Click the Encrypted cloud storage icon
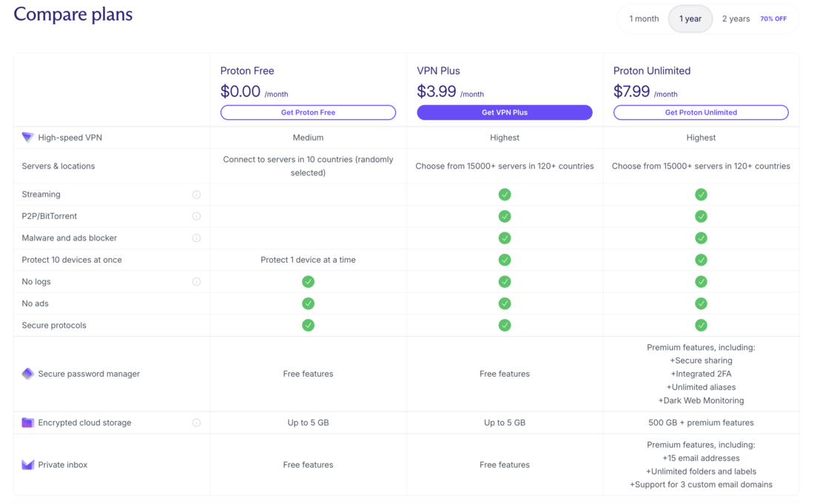Image resolution: width=814 pixels, height=504 pixels. [27, 422]
